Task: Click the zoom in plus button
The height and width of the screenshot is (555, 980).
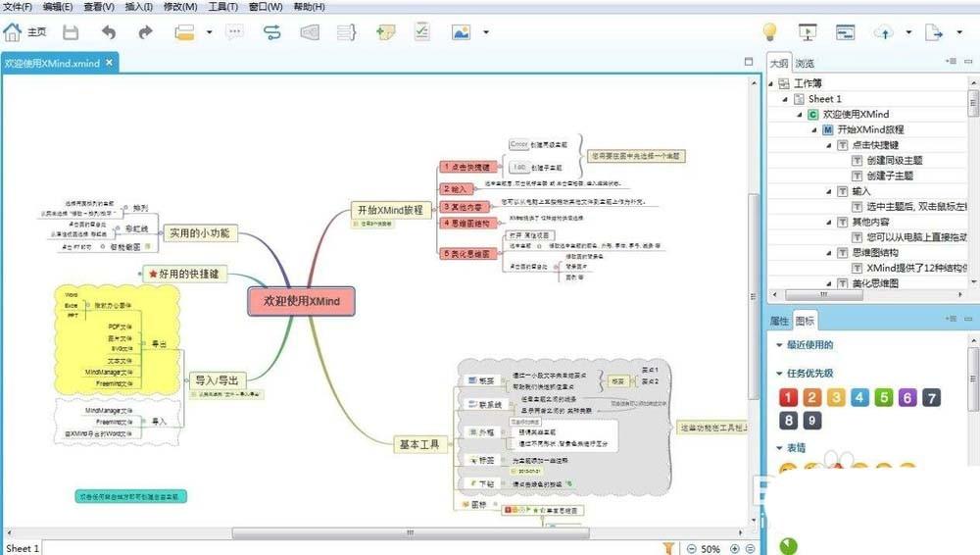Action: pyautogui.click(x=734, y=548)
